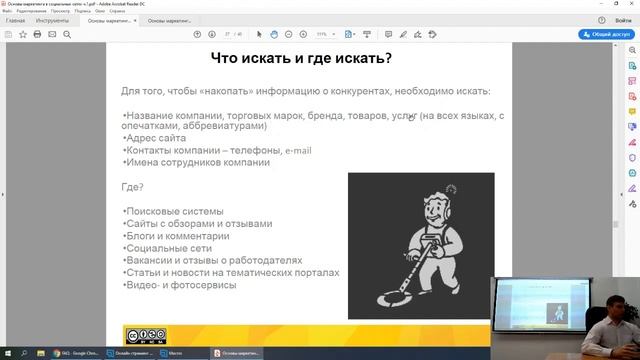
Task: Open File Explorer from taskbar
Action: click(x=41, y=353)
